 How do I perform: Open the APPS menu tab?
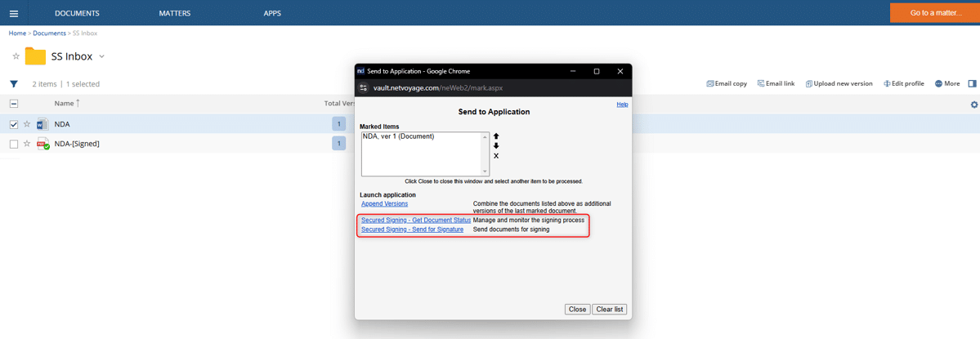(272, 13)
